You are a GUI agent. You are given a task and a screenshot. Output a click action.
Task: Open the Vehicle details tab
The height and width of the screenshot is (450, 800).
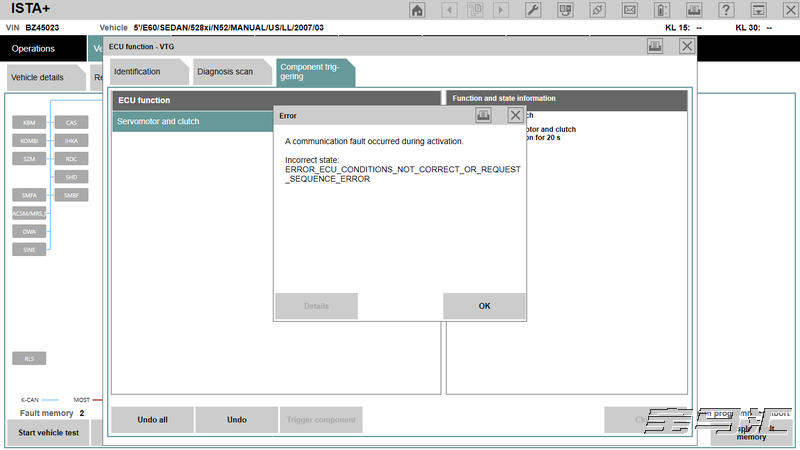(x=46, y=78)
